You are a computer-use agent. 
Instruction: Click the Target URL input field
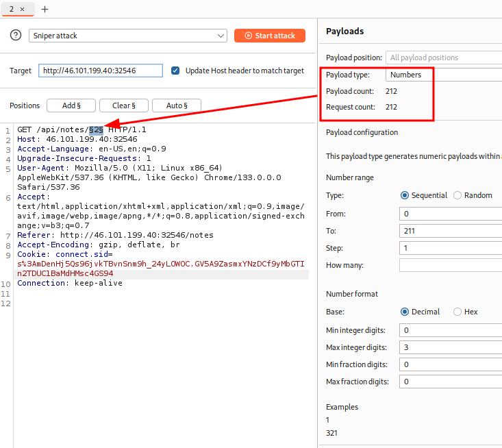tap(101, 71)
